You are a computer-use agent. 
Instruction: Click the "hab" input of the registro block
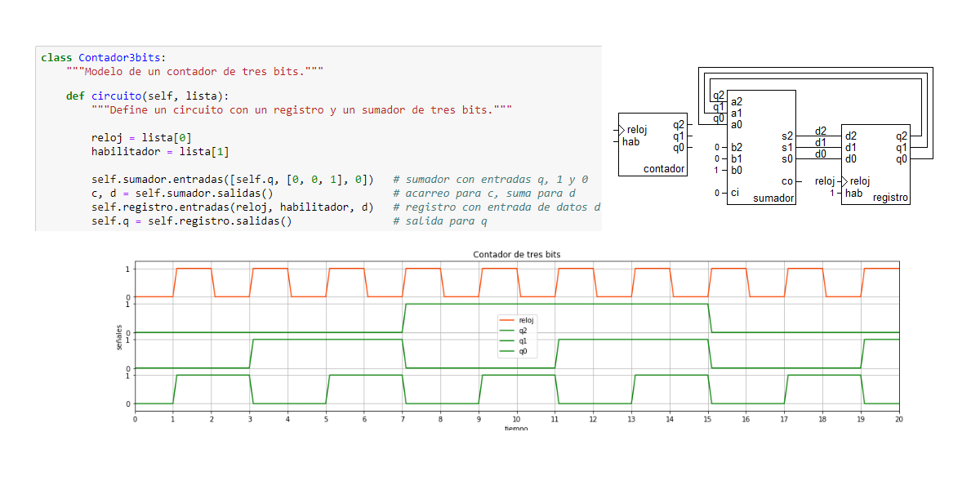pos(853,193)
